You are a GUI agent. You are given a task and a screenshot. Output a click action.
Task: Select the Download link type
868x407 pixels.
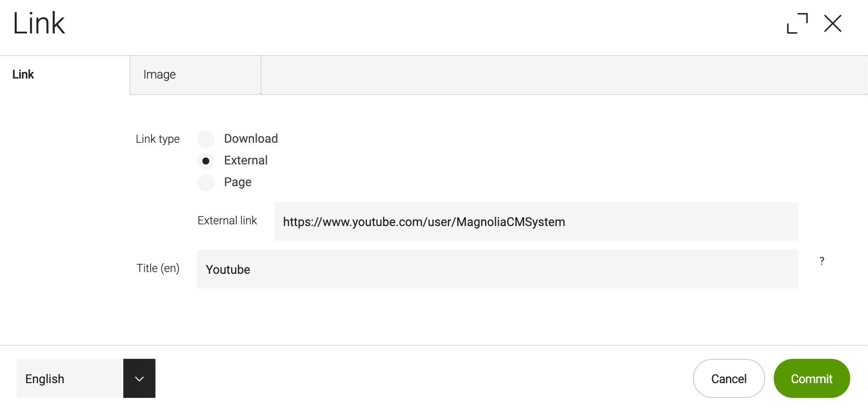pyautogui.click(x=205, y=139)
